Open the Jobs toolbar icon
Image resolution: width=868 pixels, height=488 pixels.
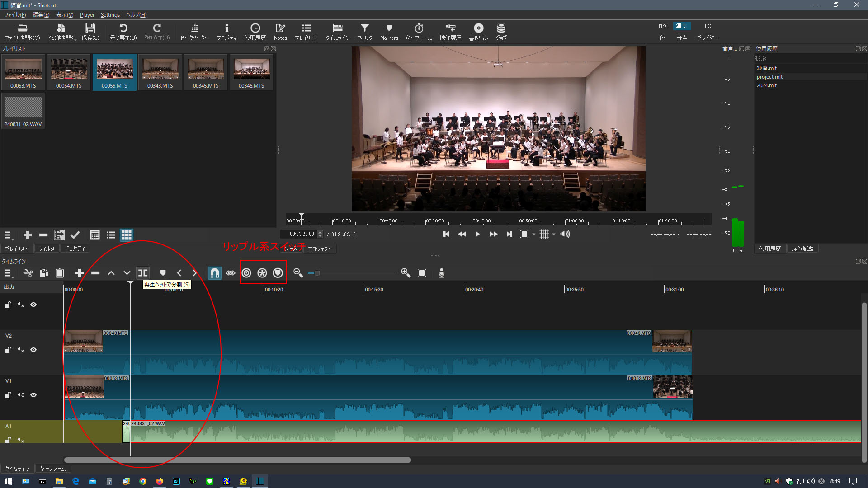coord(501,32)
